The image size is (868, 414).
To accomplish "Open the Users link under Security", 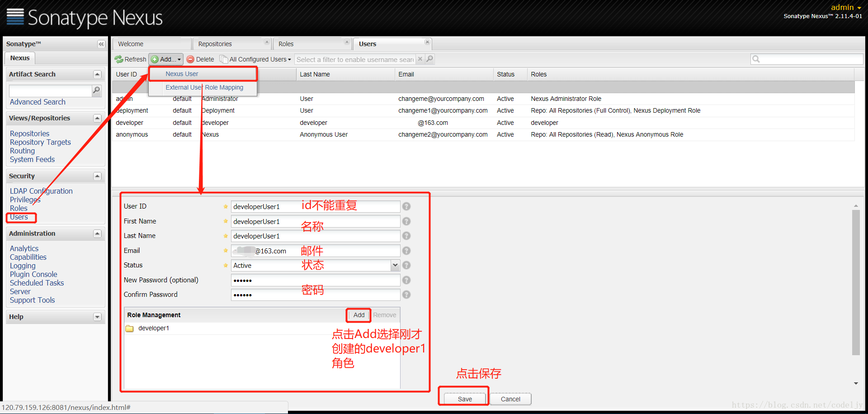I will pos(19,217).
